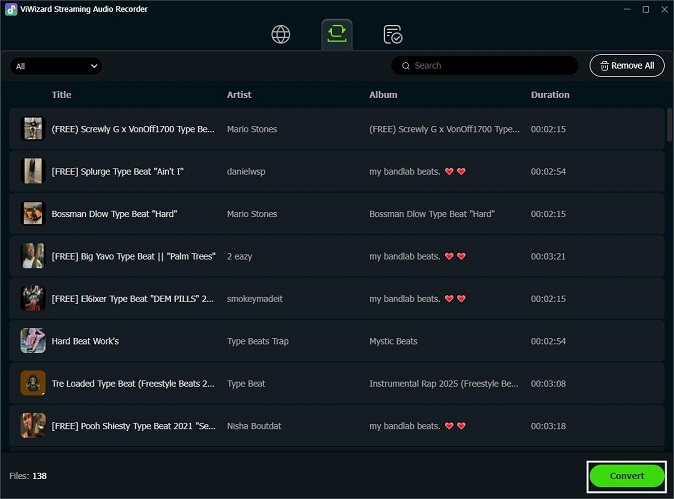The width and height of the screenshot is (674, 499).
Task: Click album Instrumental Rap 2025 (Freestyle Be...
Action: pos(444,383)
